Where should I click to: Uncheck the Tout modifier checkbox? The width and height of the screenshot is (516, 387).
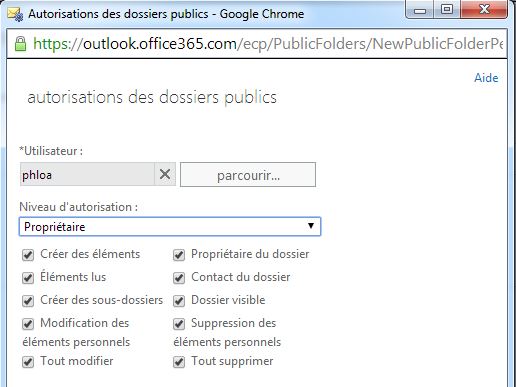click(x=28, y=362)
